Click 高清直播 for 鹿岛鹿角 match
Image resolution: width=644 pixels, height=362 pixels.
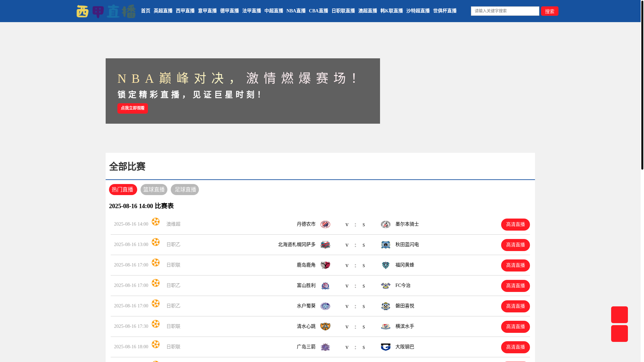click(x=516, y=265)
